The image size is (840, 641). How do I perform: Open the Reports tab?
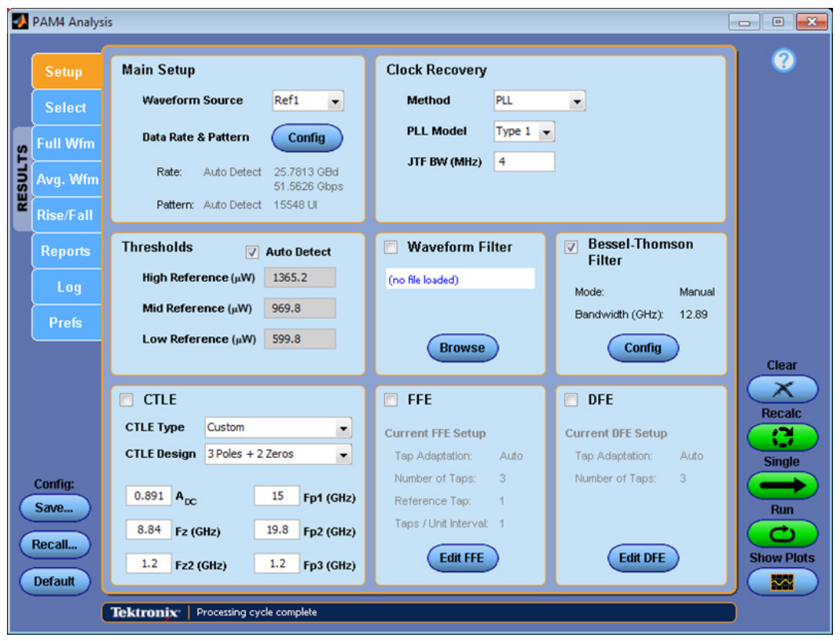[x=66, y=251]
